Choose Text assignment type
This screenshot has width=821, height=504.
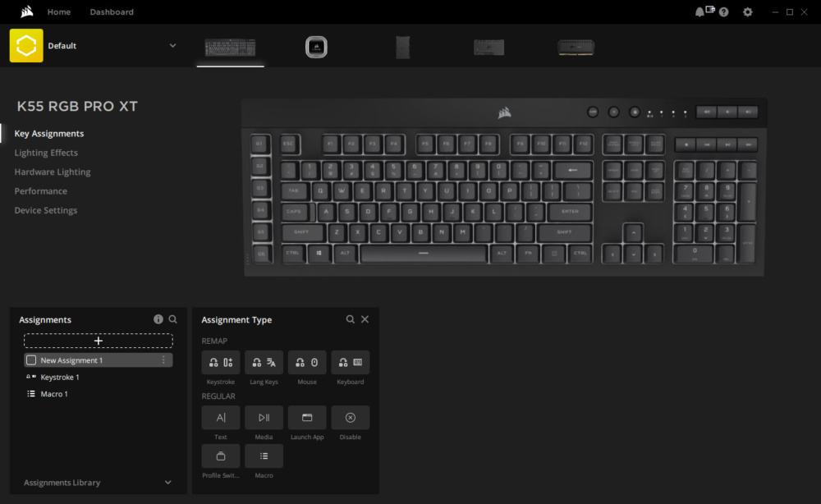coord(221,418)
